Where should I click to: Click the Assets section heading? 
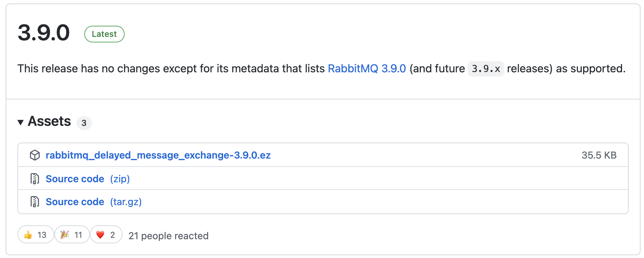click(49, 121)
